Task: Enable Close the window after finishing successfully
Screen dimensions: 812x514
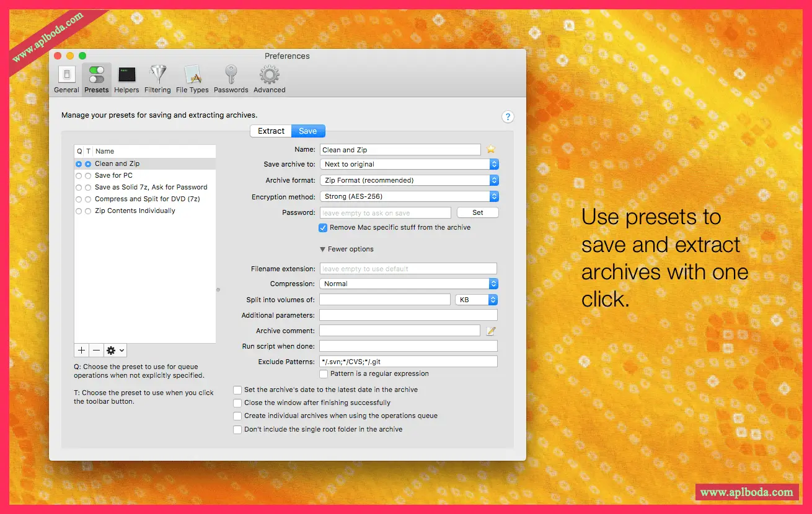Action: (x=237, y=403)
